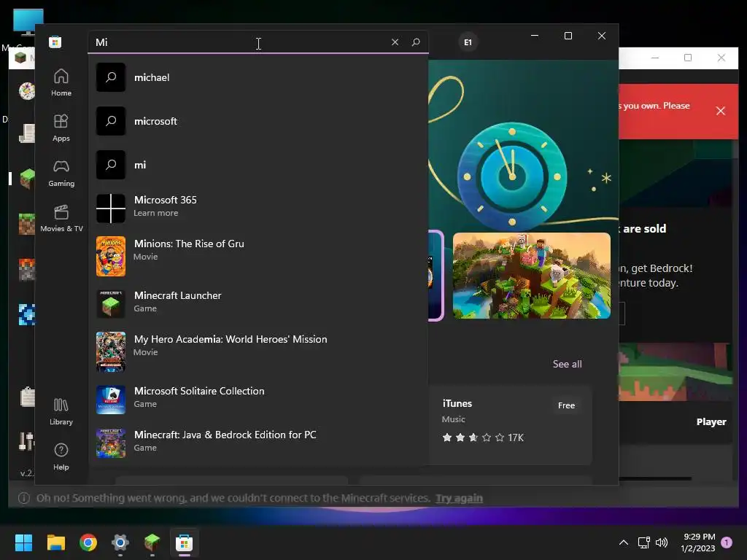
Task: Click Microsoft Solitaire Collection game icon
Action: [111, 400]
